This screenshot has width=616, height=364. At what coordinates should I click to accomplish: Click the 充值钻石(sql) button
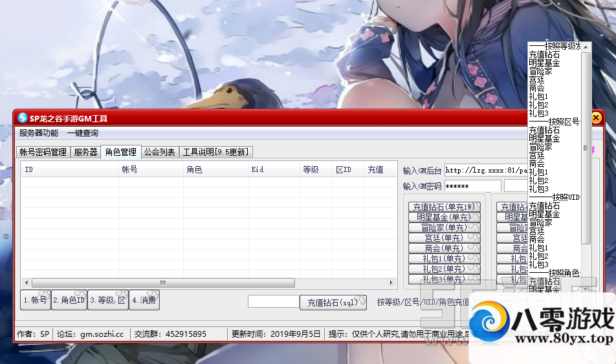(333, 303)
